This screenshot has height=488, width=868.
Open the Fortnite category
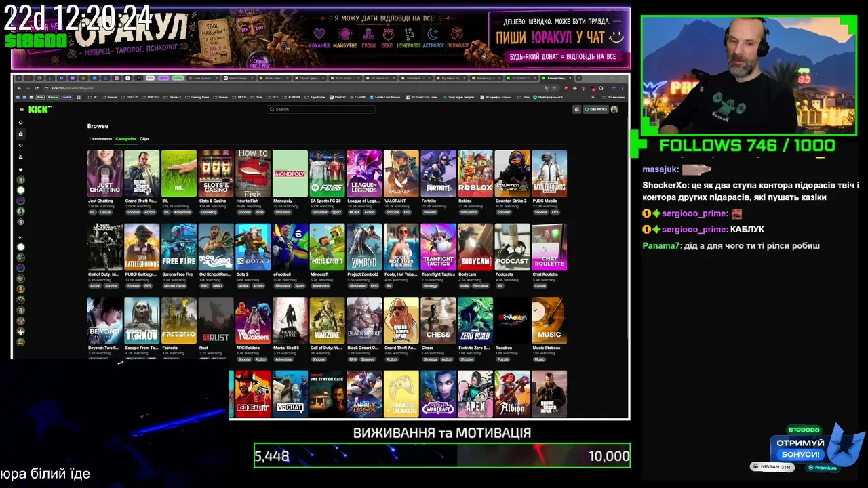pyautogui.click(x=438, y=174)
